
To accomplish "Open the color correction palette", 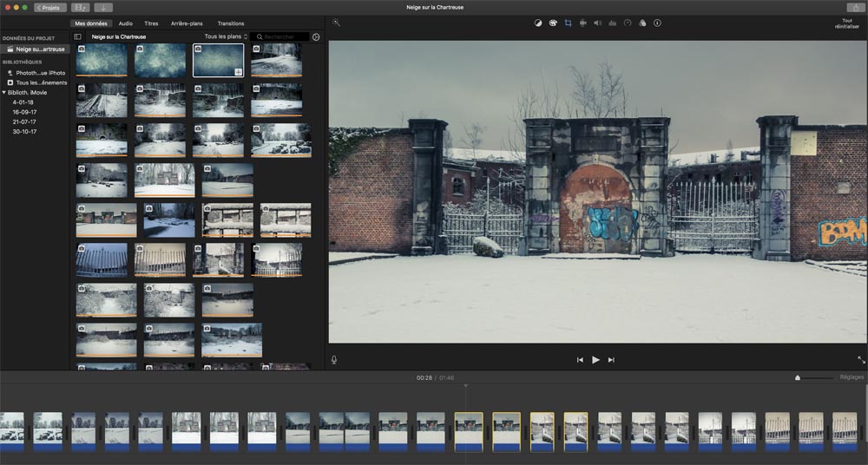I will pyautogui.click(x=552, y=23).
